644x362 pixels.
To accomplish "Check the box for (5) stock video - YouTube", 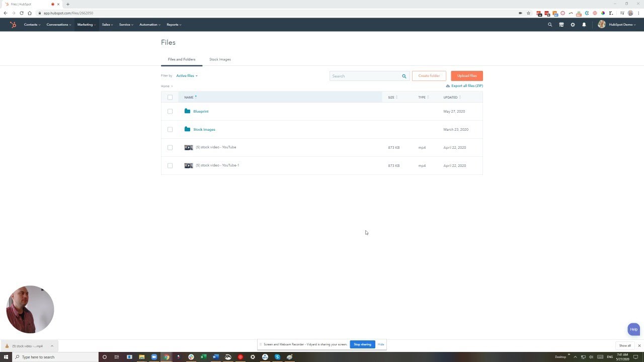I will (x=170, y=147).
